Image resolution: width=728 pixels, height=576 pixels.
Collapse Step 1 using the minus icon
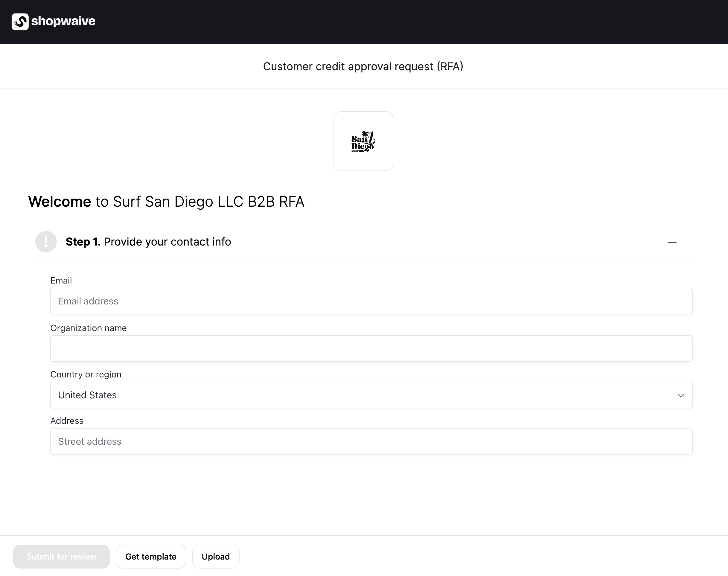point(672,242)
